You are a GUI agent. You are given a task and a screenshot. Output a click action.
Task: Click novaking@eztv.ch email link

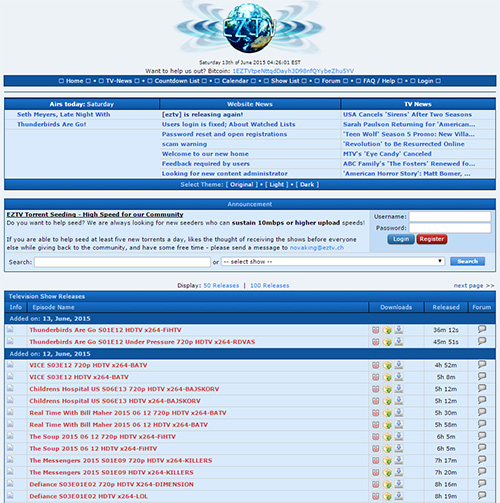317,248
